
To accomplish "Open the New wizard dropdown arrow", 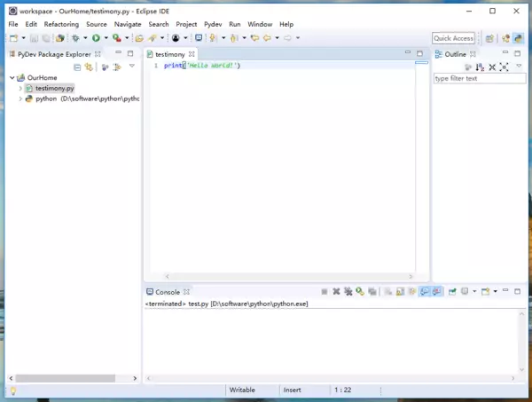I will (x=23, y=38).
